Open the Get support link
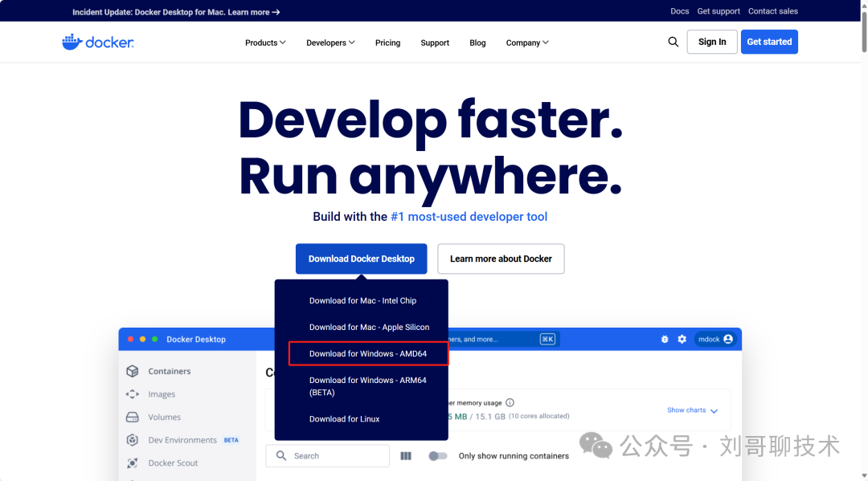Image resolution: width=868 pixels, height=481 pixels. pos(719,11)
